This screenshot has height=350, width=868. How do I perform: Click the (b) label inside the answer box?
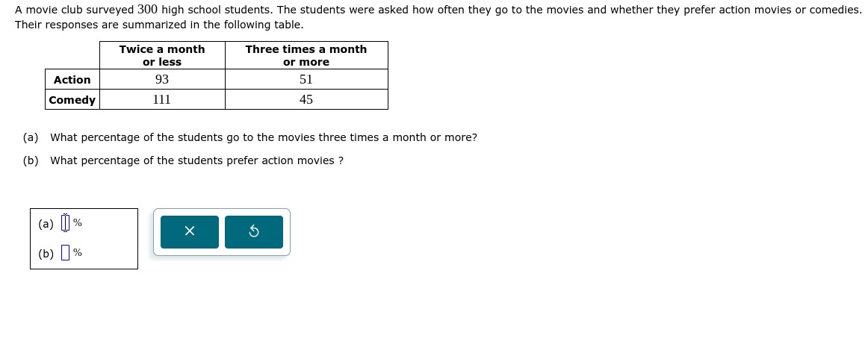(x=46, y=254)
